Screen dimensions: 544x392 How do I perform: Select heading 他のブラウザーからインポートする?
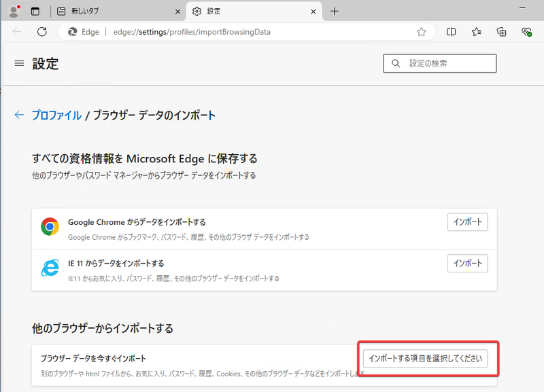(103, 328)
